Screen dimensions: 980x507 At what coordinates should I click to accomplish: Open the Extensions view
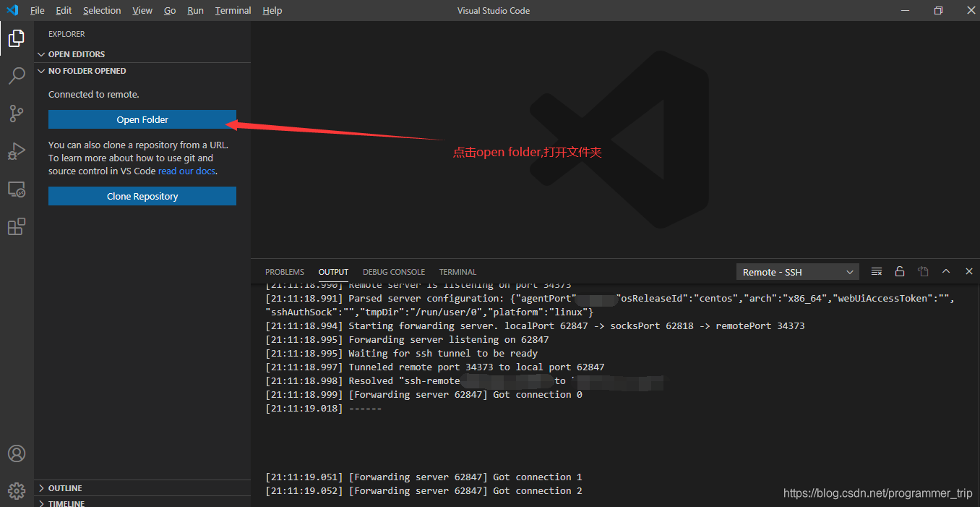pyautogui.click(x=17, y=227)
